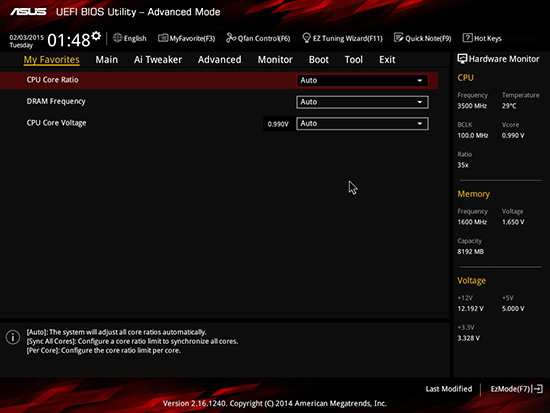This screenshot has width=550, height=413.
Task: Change language via English button
Action: 130,38
